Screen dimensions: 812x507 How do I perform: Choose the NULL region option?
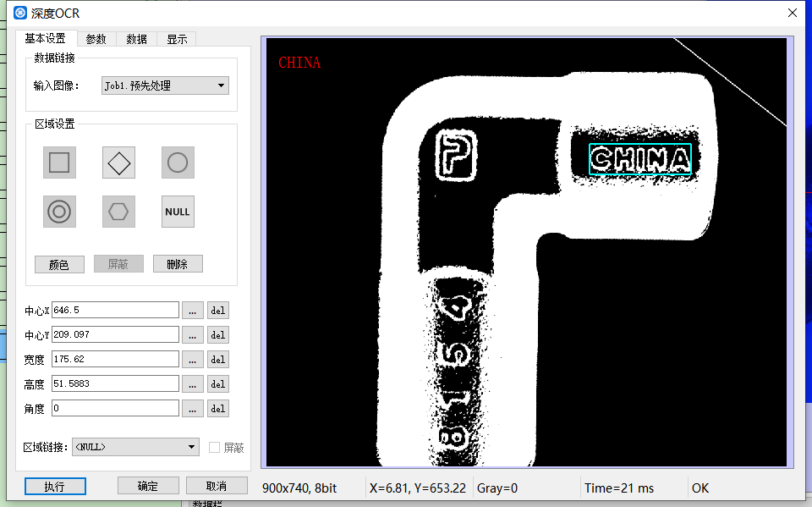point(178,212)
